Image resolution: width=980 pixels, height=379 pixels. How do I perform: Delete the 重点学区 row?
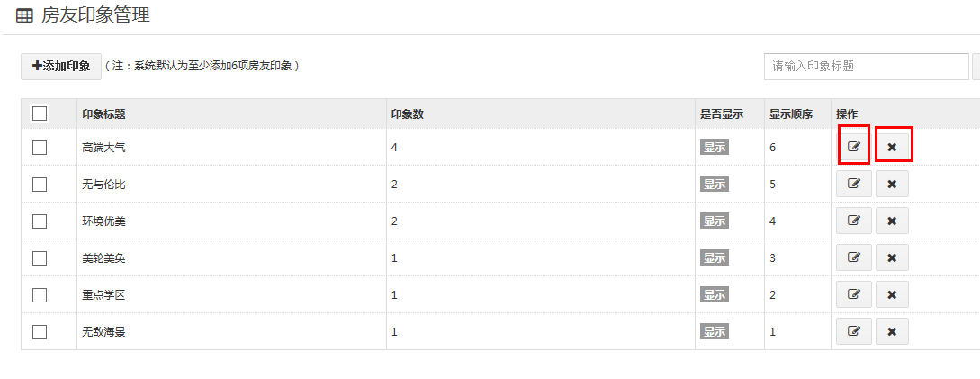coord(892,294)
